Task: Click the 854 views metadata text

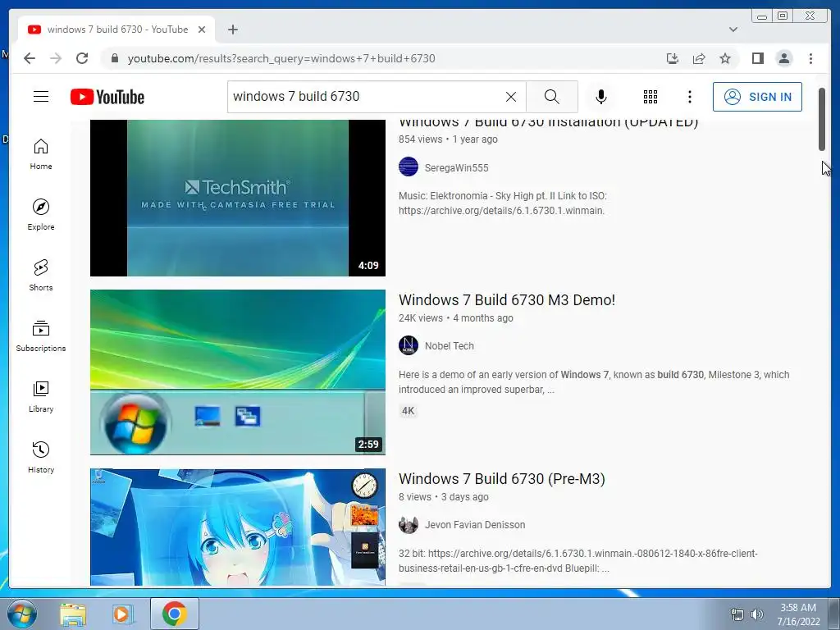Action: tap(420, 139)
